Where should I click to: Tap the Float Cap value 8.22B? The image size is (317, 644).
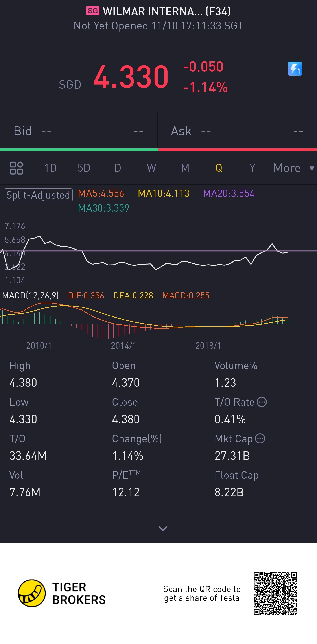point(229,492)
